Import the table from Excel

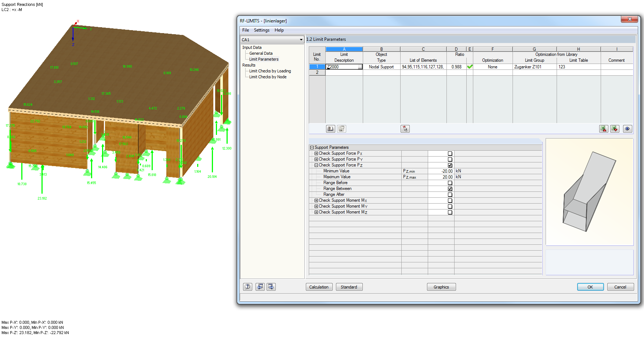(615, 129)
